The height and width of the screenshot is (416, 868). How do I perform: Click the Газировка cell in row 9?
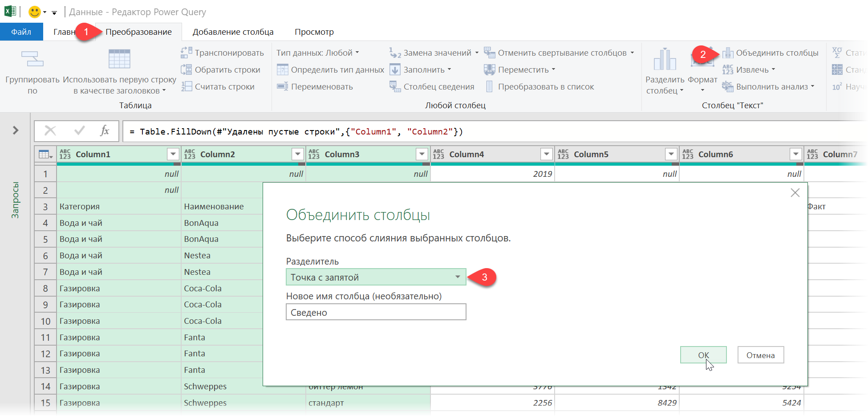click(x=119, y=305)
